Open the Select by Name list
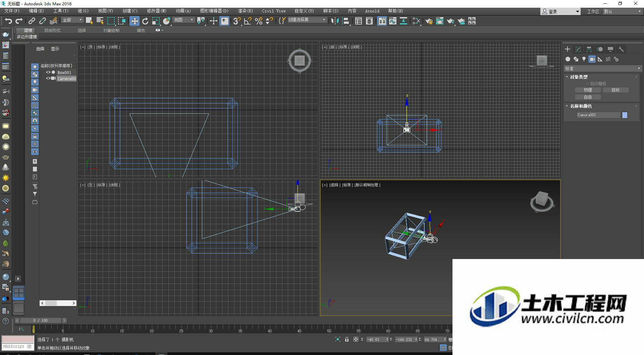This screenshot has height=355, width=644. pos(100,21)
